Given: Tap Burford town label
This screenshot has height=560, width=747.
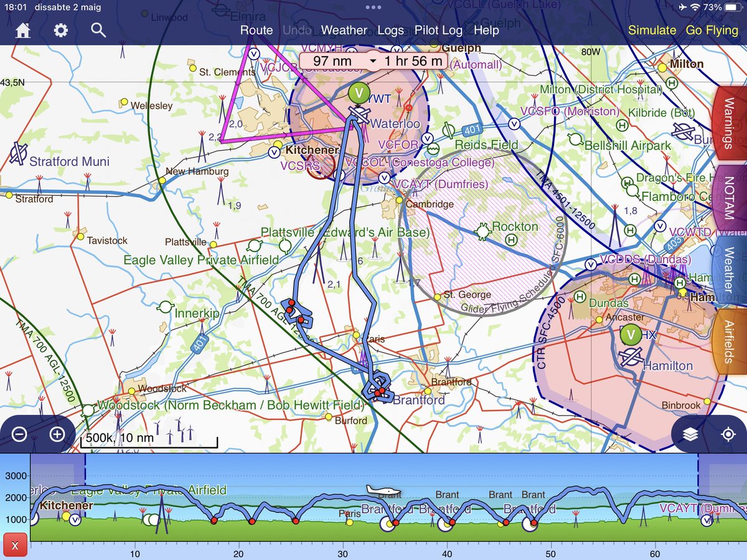Looking at the screenshot, I should coord(350,421).
